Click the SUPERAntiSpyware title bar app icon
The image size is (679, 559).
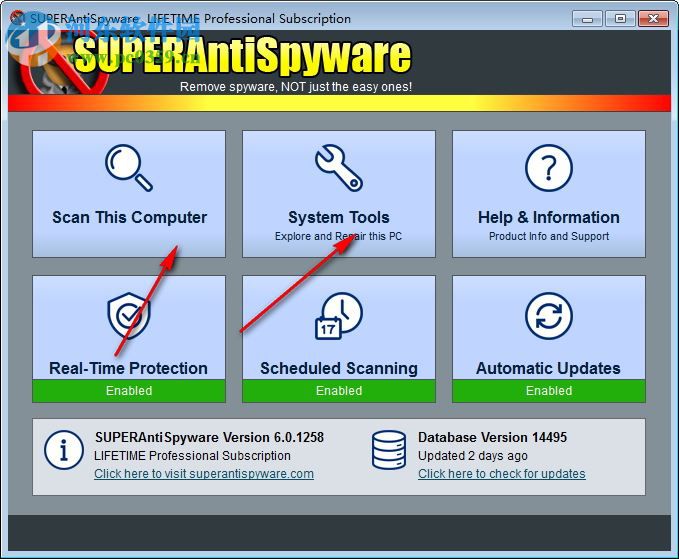18,18
